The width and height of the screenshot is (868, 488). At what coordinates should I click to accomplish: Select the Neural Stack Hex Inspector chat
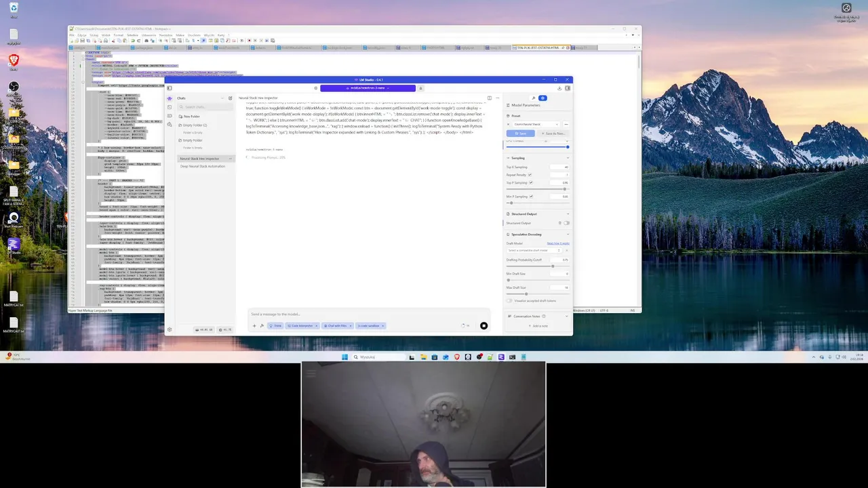coord(206,159)
